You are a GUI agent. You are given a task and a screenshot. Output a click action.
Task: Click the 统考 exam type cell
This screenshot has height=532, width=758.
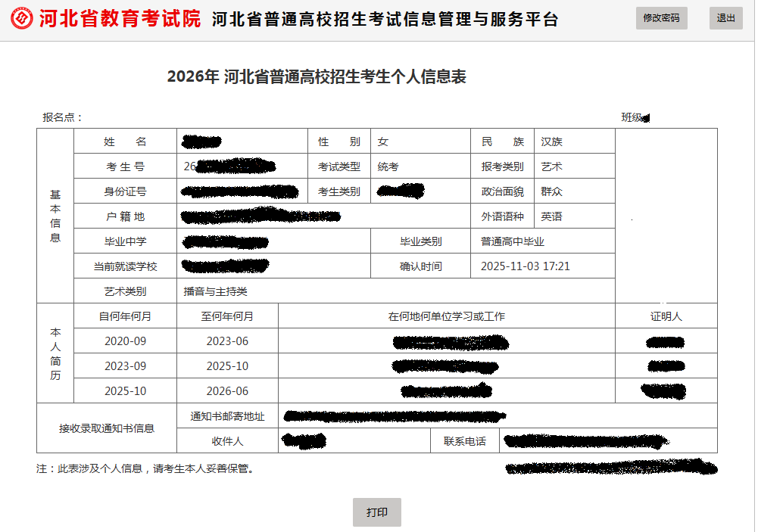pos(421,166)
